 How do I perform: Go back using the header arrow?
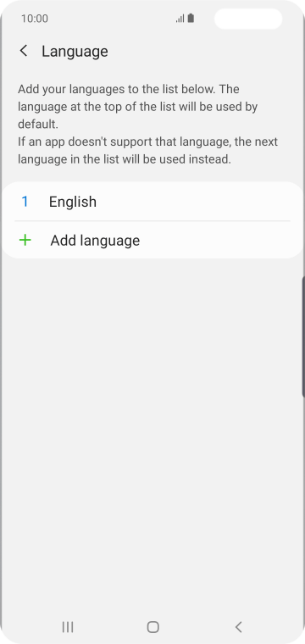click(24, 51)
